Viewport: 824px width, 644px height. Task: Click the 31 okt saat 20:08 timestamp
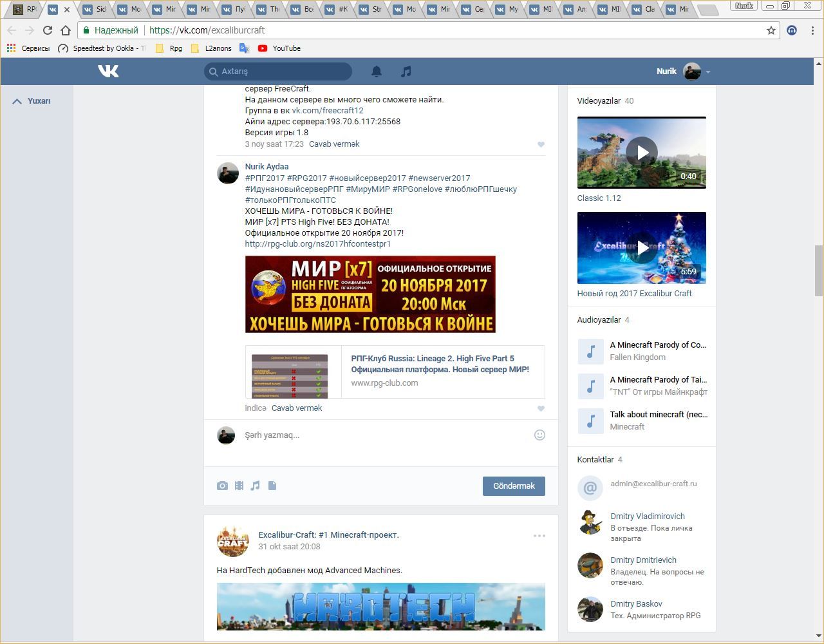click(289, 547)
